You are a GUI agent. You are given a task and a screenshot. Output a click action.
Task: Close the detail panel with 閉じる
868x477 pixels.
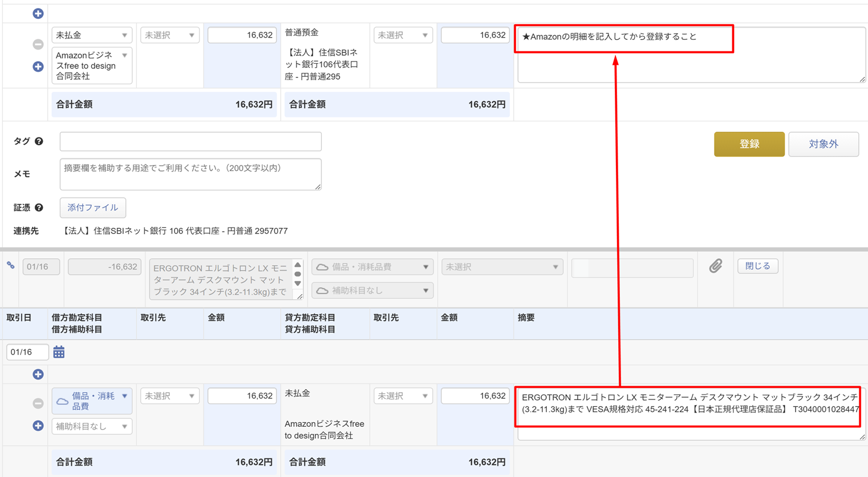pyautogui.click(x=757, y=266)
